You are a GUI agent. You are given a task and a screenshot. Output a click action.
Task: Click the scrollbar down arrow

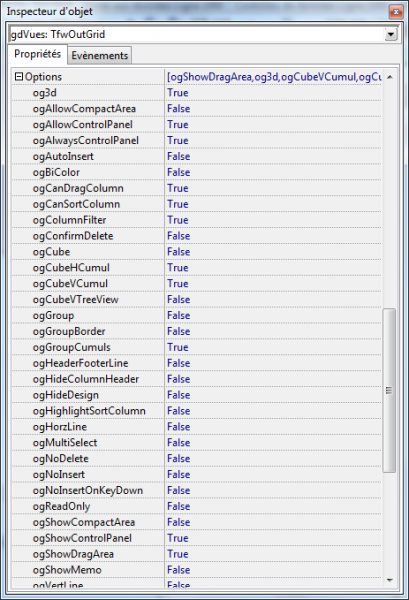coord(389,580)
